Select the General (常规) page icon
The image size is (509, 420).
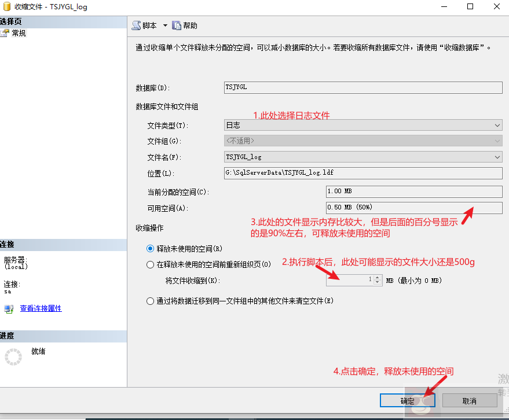tap(5, 34)
